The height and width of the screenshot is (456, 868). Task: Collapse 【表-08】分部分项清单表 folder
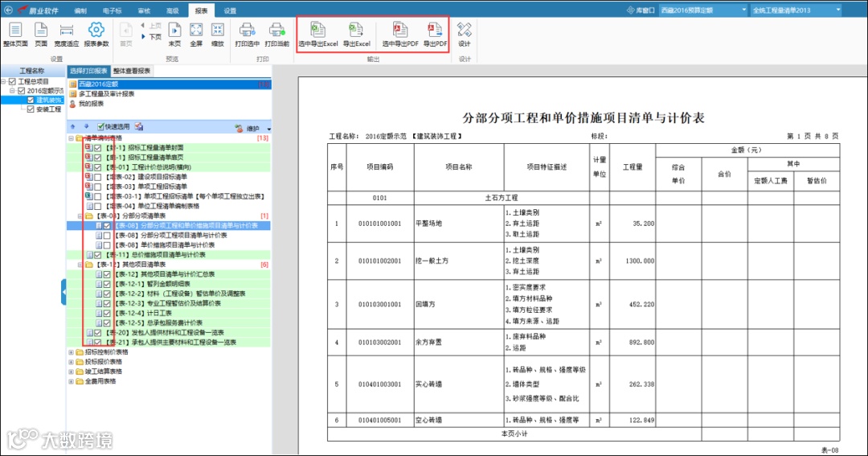pyautogui.click(x=80, y=216)
